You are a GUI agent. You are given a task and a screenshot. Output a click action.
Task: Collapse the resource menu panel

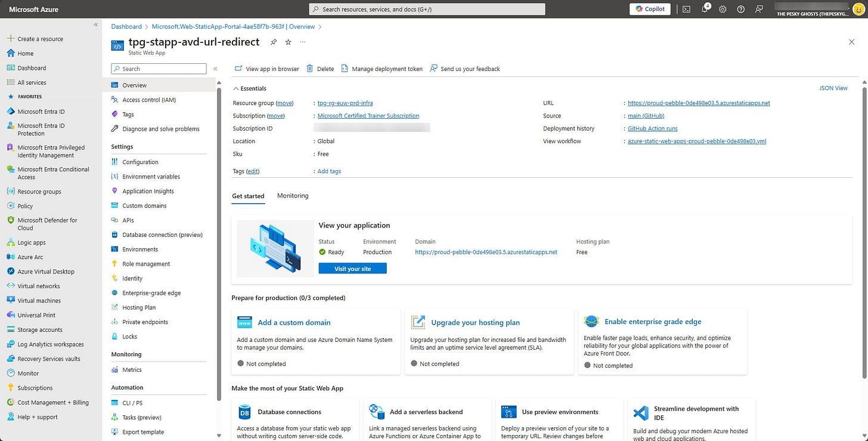coord(215,69)
